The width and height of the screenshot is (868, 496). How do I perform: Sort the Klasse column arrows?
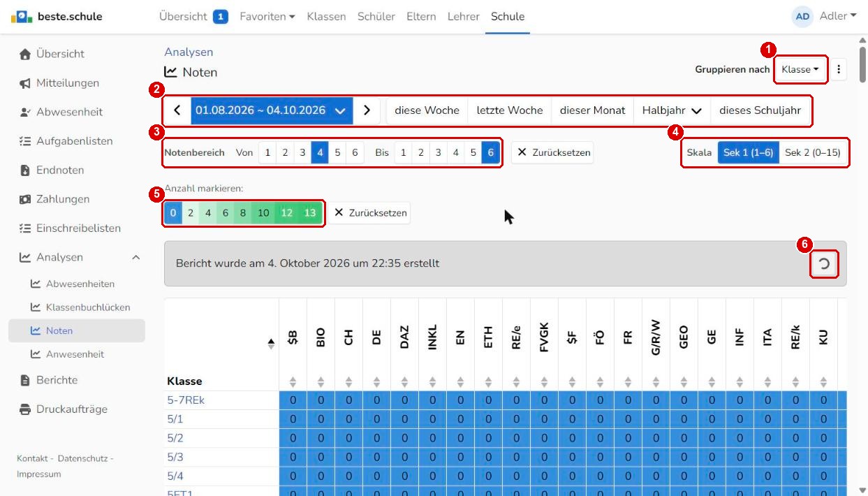[271, 344]
